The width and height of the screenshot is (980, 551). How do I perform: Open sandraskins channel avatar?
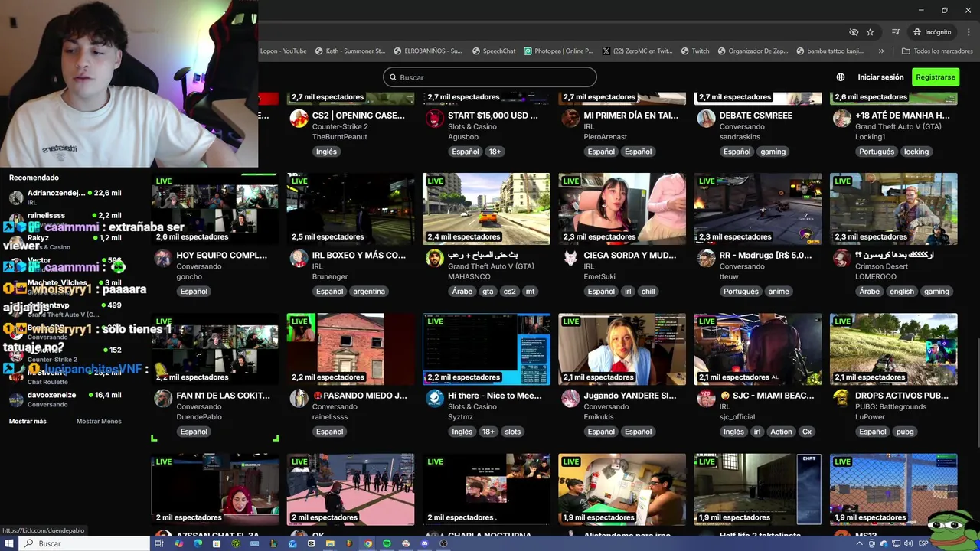(x=706, y=119)
